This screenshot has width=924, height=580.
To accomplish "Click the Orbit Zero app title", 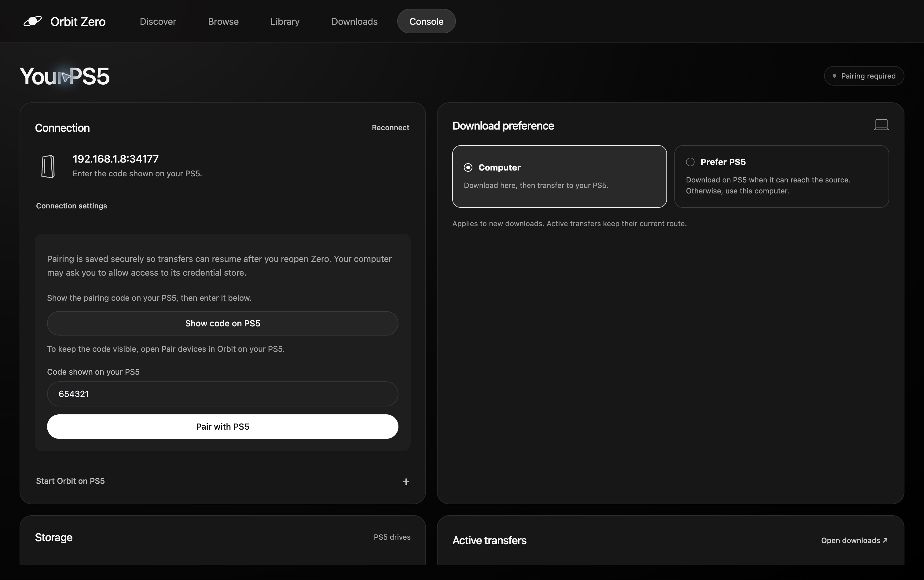I will [x=78, y=21].
